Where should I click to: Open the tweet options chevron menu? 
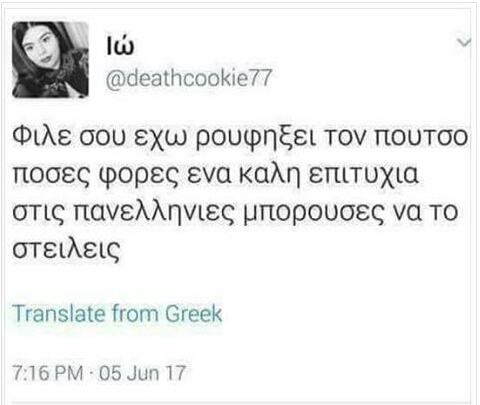(464, 43)
